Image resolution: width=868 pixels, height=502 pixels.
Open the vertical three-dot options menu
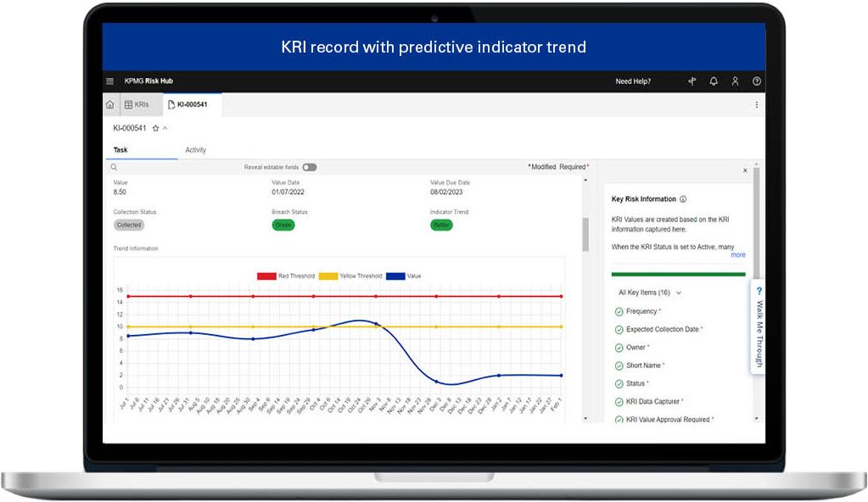tap(757, 104)
